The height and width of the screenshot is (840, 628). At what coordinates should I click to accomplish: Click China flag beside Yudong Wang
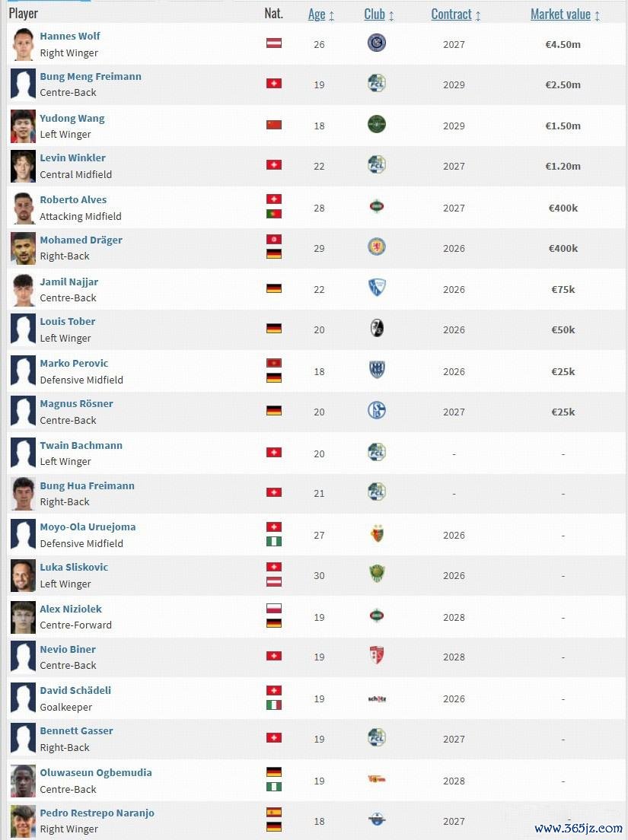point(274,125)
